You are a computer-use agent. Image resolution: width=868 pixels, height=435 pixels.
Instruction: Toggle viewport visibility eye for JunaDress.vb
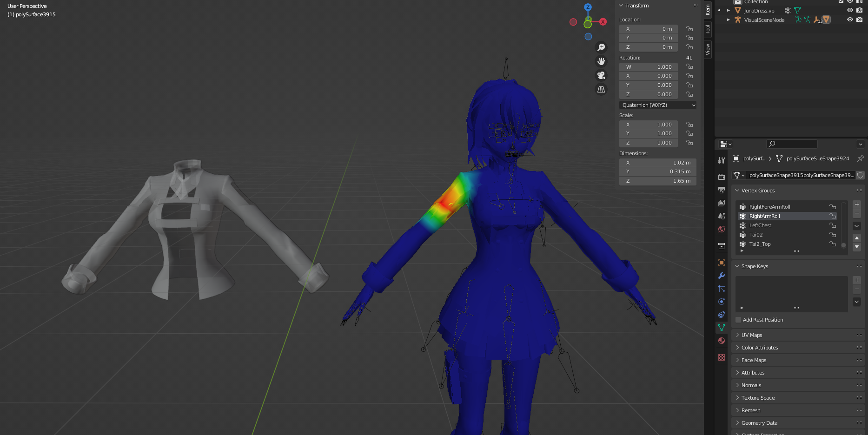point(850,10)
